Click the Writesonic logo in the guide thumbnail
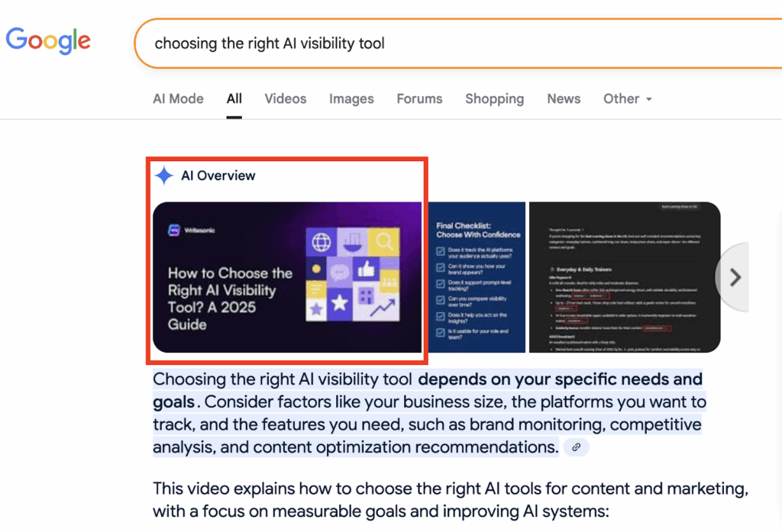This screenshot has width=782, height=532. [176, 229]
